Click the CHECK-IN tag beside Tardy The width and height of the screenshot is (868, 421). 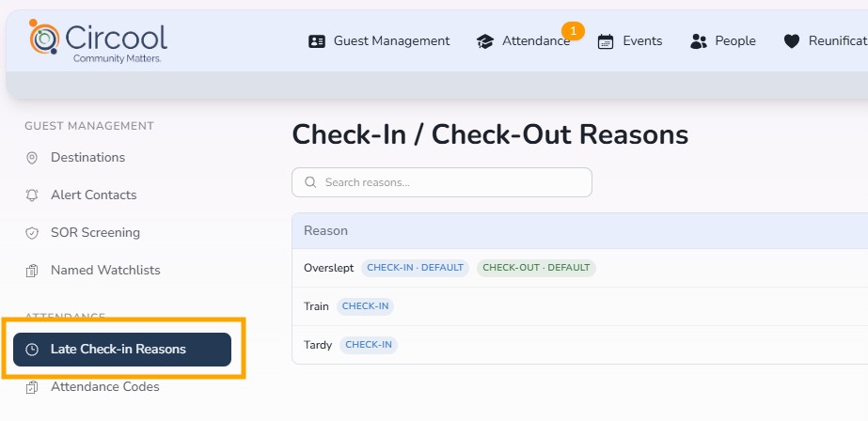tap(369, 345)
